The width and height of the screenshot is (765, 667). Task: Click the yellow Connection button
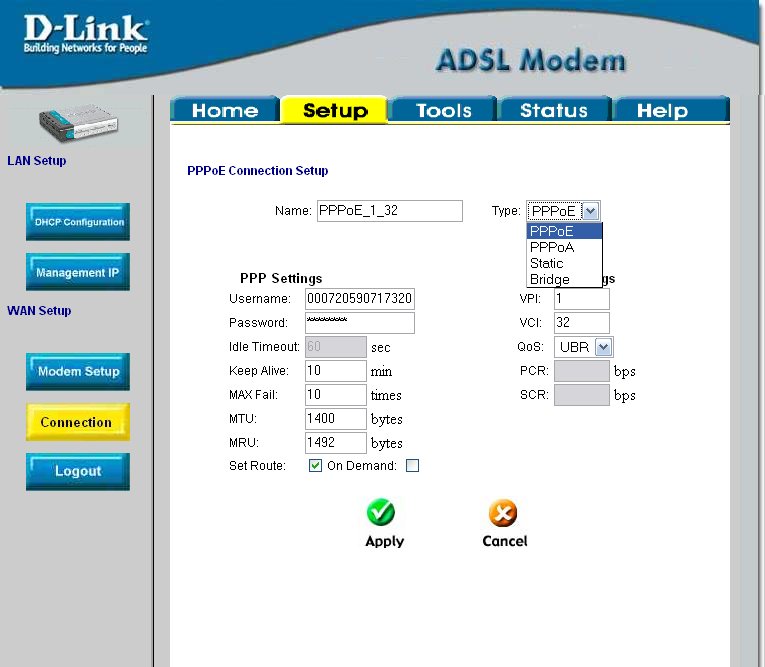pos(78,422)
